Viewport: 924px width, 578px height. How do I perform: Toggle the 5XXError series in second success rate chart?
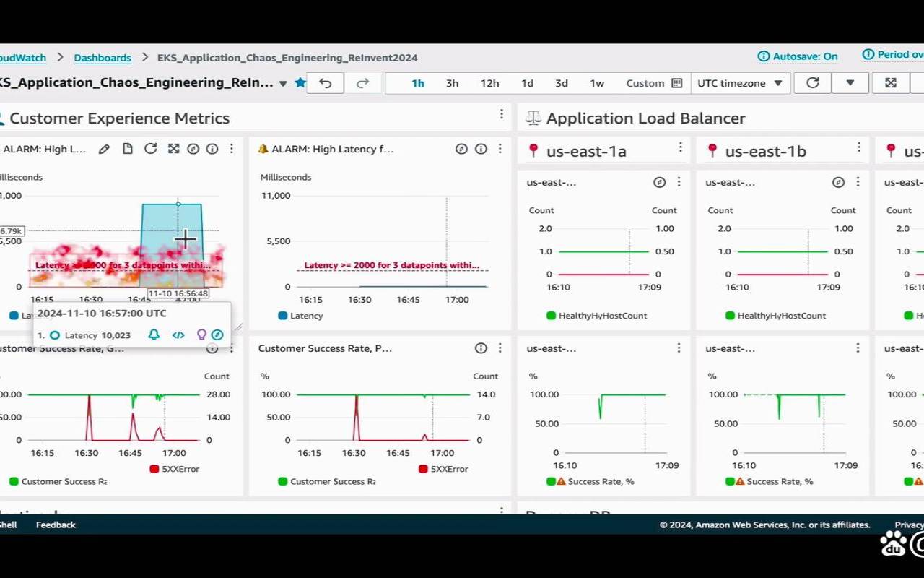pyautogui.click(x=423, y=469)
